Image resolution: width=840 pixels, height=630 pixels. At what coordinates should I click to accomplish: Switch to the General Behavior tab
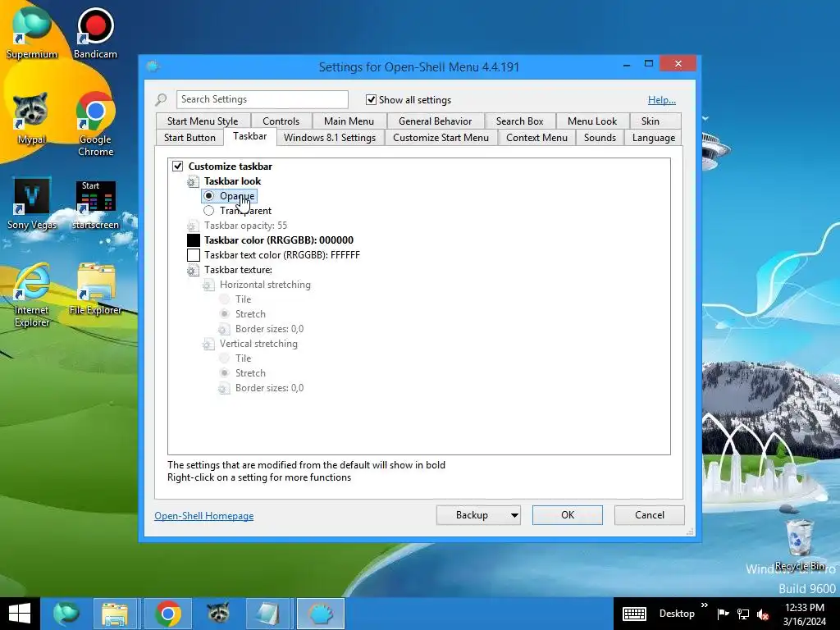point(435,121)
